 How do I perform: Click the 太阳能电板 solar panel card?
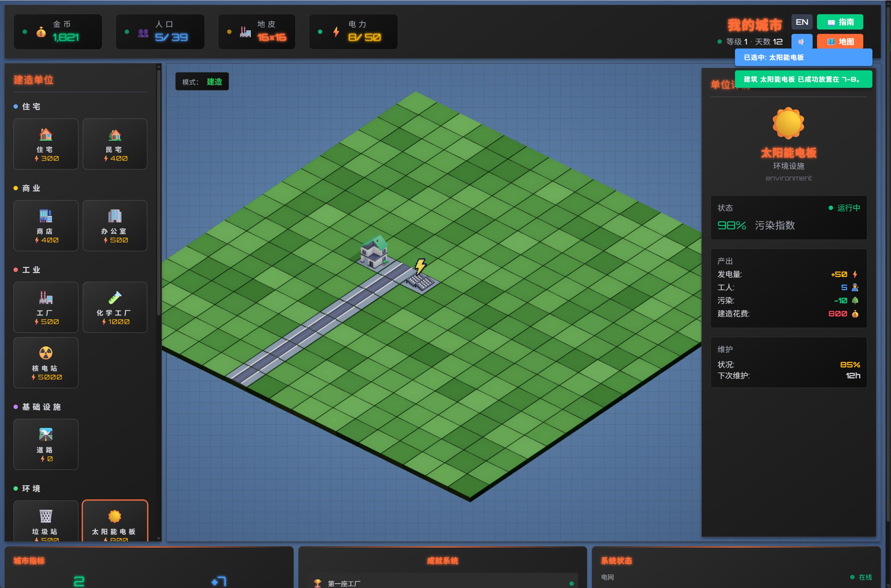point(115,522)
